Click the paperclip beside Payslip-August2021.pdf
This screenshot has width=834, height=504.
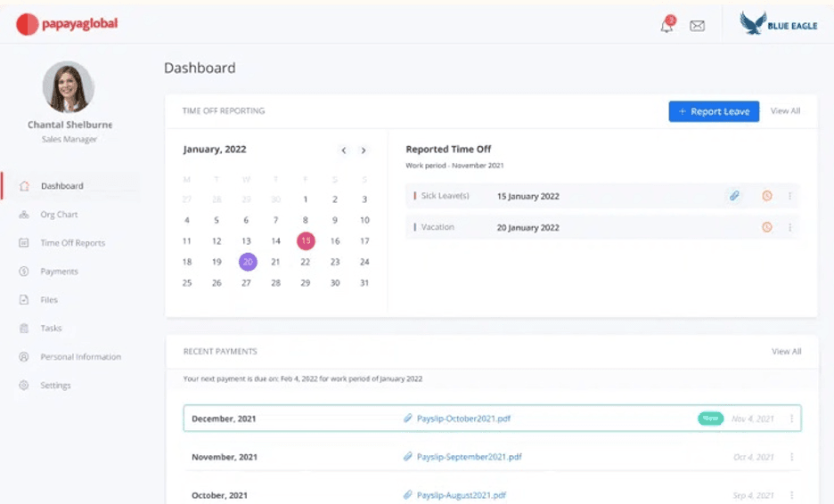point(407,495)
